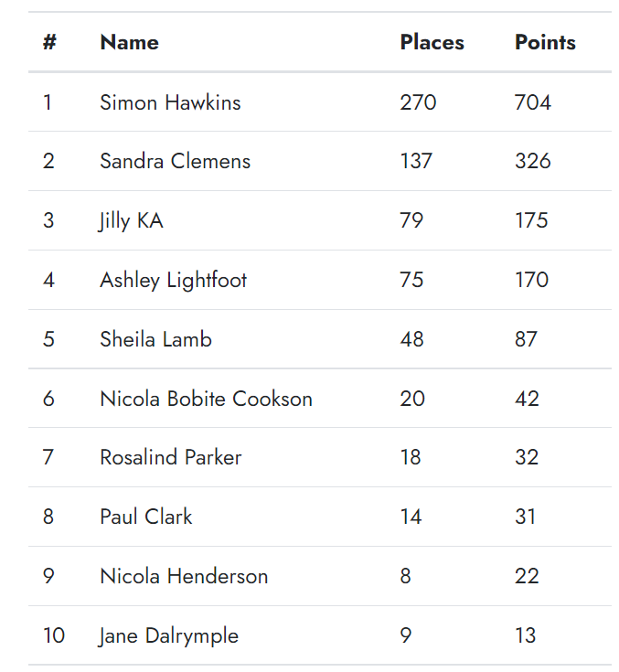Select Sandra Clemens' 137 places value
Image resolution: width=619 pixels, height=672 pixels.
[416, 161]
